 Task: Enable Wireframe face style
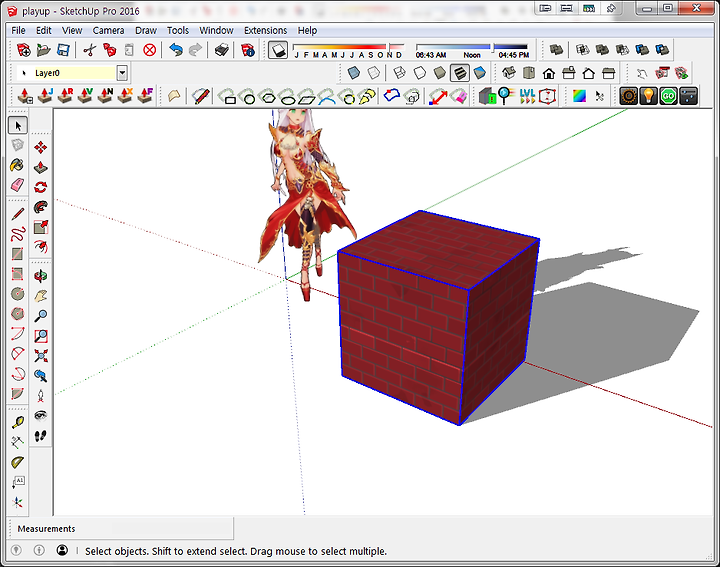point(399,73)
